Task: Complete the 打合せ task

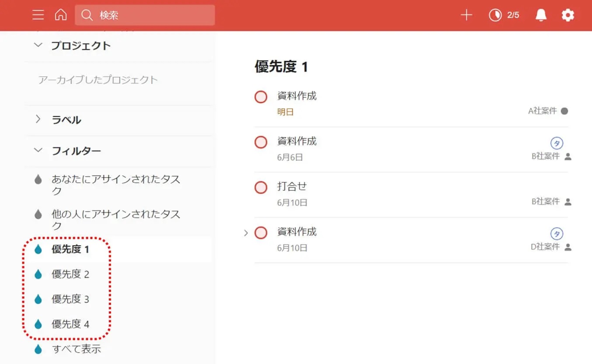Action: [261, 187]
